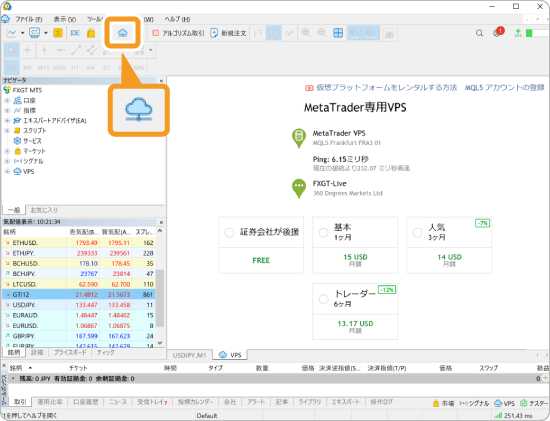This screenshot has height=421, width=550.
Task: Open the dropdown arrow beside the Profiles icon
Action: (x=46, y=33)
